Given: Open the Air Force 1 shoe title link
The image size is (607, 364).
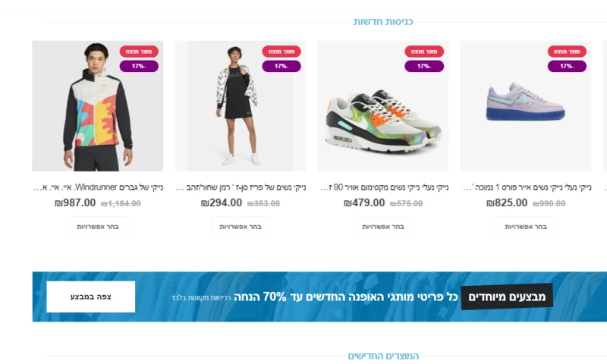Looking at the screenshot, I should (527, 187).
